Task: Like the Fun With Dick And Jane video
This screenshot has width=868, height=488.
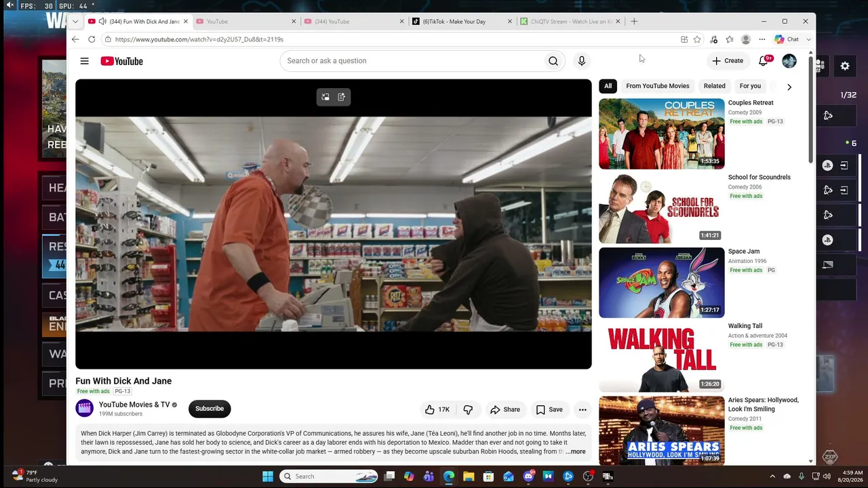Action: pos(437,409)
